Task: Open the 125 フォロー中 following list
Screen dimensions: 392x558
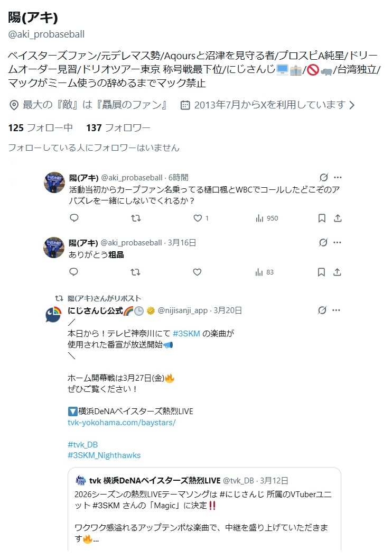Action: [x=41, y=127]
